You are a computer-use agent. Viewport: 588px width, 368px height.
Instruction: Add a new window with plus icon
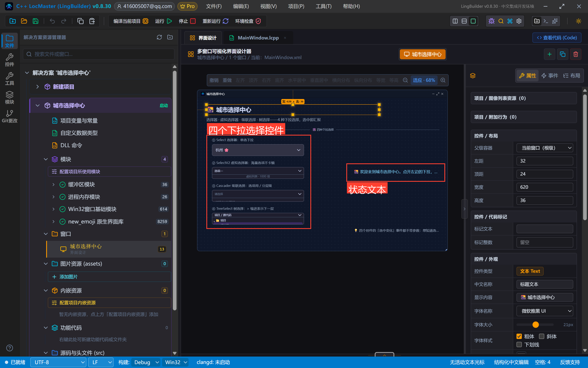click(x=549, y=54)
